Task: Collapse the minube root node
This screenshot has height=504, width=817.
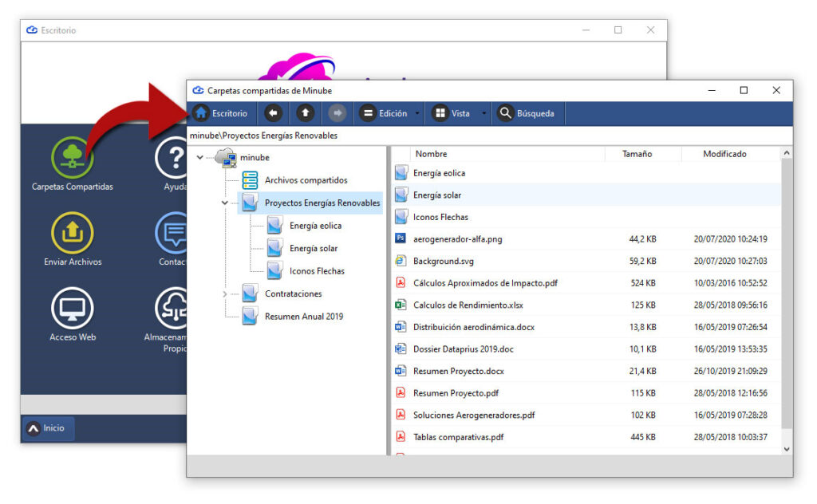Action: point(199,157)
